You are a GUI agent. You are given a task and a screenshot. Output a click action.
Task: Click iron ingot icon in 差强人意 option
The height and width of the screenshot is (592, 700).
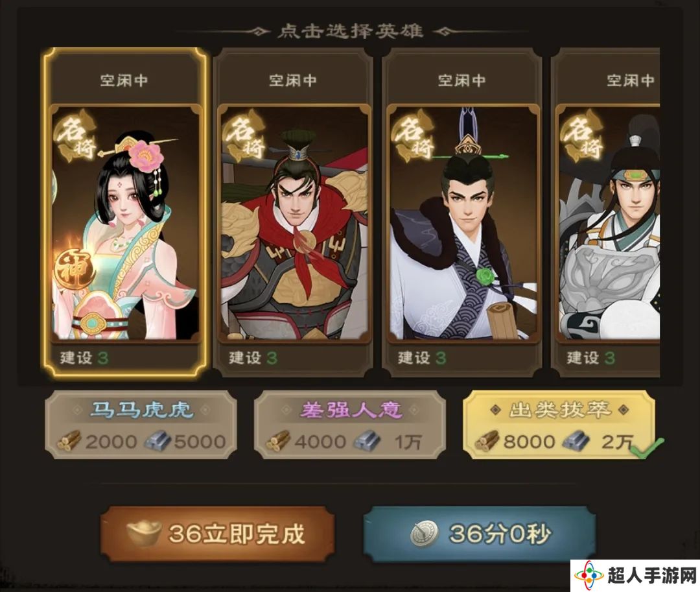(367, 441)
